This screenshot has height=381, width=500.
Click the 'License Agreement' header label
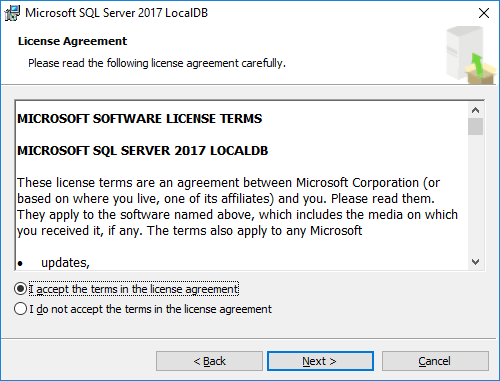point(72,41)
